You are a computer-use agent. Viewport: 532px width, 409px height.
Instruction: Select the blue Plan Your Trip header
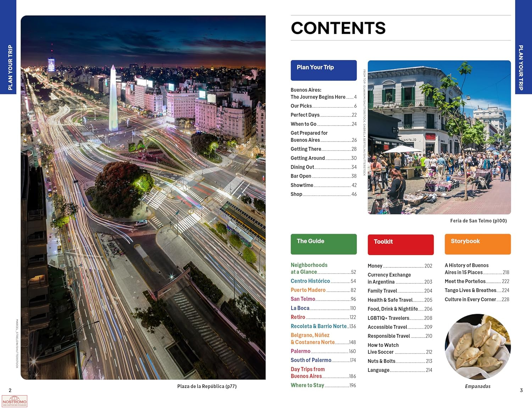coord(323,70)
